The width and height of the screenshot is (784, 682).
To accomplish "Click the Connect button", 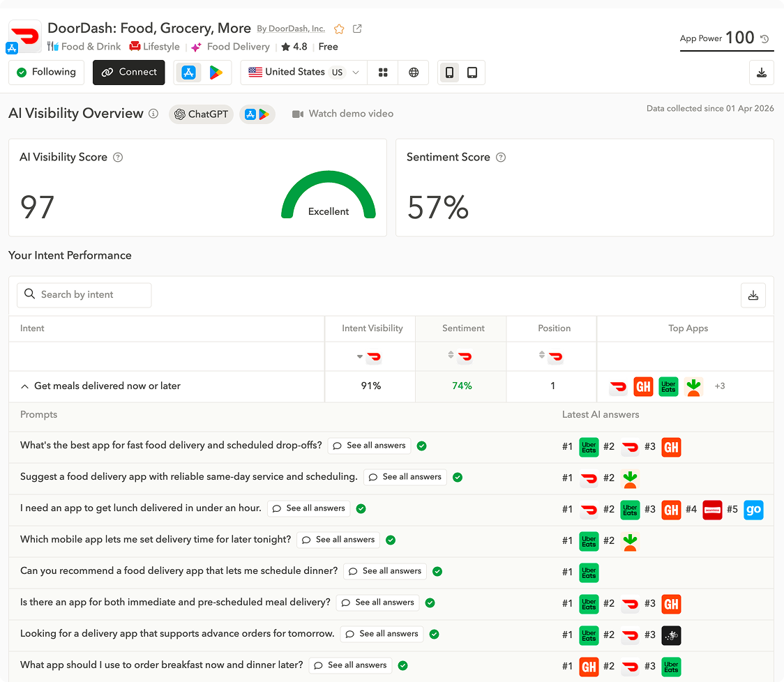I will [128, 73].
